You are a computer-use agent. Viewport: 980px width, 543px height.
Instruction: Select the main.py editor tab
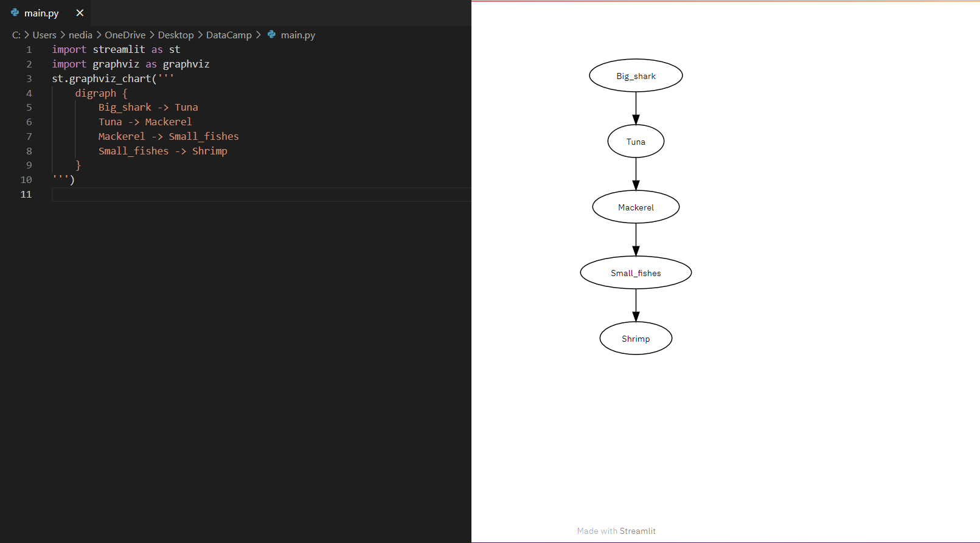point(46,13)
